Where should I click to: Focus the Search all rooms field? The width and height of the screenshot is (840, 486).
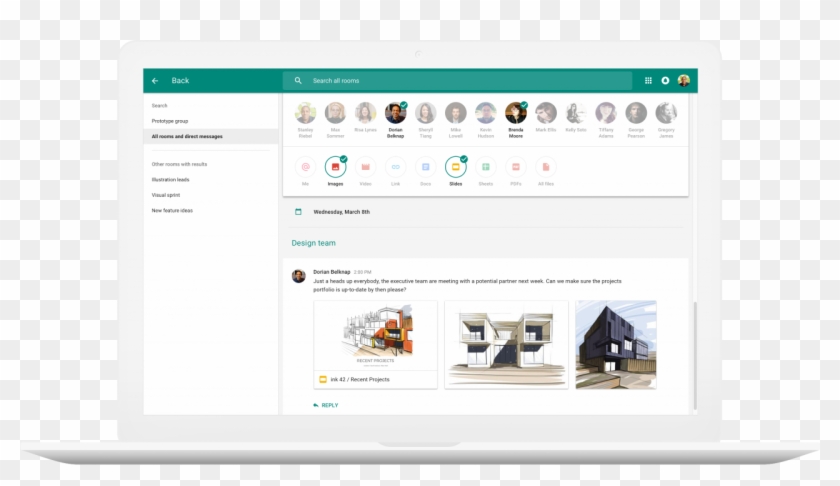[x=458, y=81]
